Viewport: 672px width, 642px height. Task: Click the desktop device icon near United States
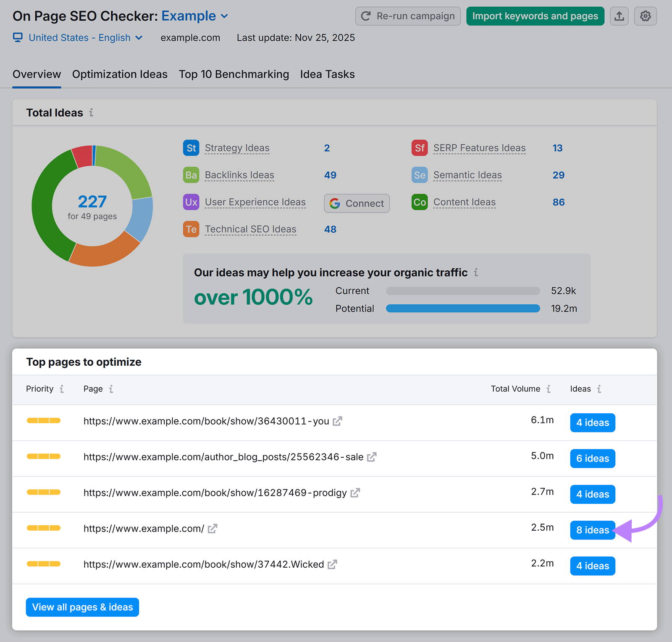(x=18, y=37)
